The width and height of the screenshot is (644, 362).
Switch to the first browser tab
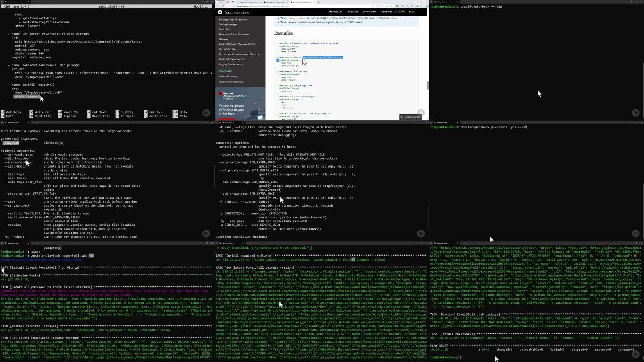(x=249, y=2)
